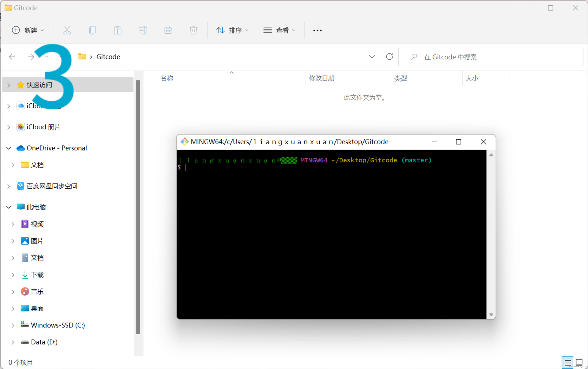Expand the address bar history dropdown
Screen dimensions: 588x369
point(372,57)
